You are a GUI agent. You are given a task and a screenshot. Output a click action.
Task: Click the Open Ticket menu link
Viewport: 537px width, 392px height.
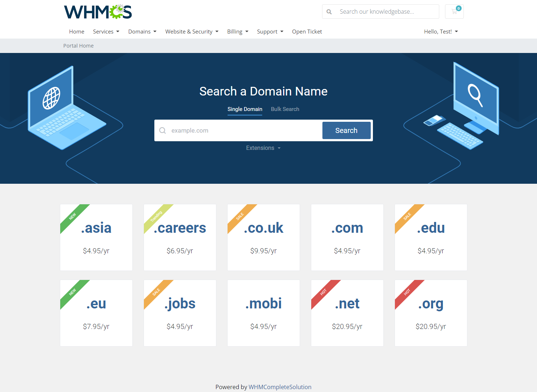(x=307, y=32)
